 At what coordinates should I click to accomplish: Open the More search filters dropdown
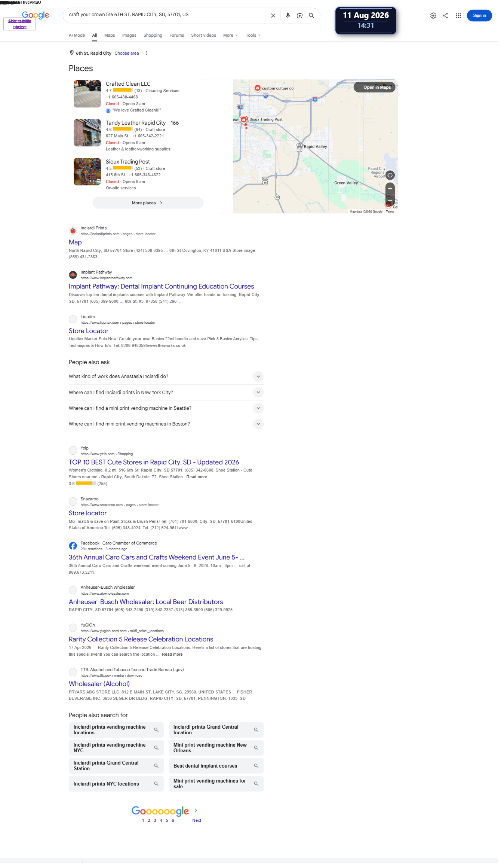click(x=230, y=36)
